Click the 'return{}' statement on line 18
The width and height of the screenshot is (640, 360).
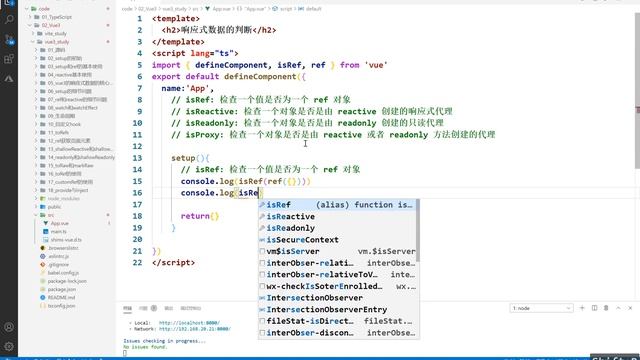point(200,216)
